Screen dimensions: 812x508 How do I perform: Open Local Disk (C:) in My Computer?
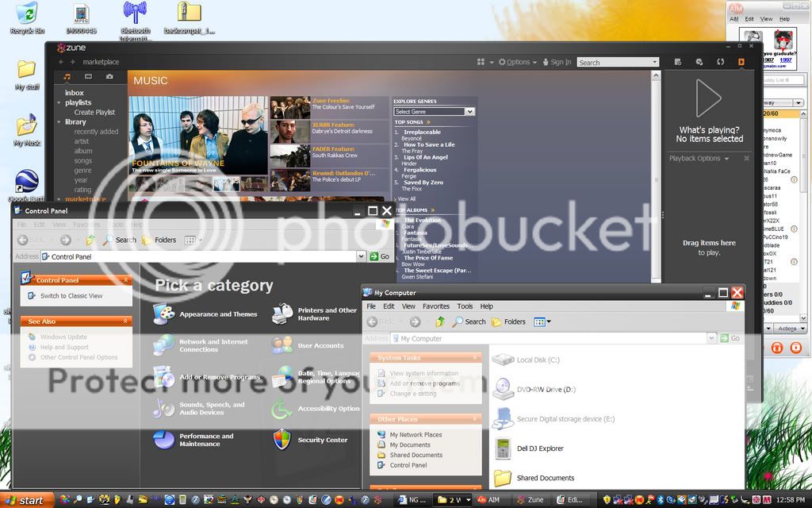pos(539,359)
